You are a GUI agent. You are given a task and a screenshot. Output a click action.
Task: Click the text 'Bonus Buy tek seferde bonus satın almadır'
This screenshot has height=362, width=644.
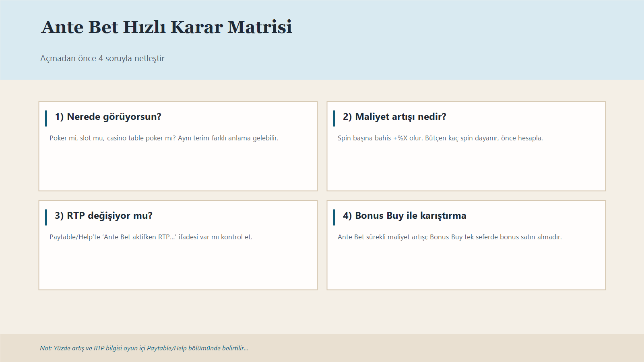click(496, 237)
